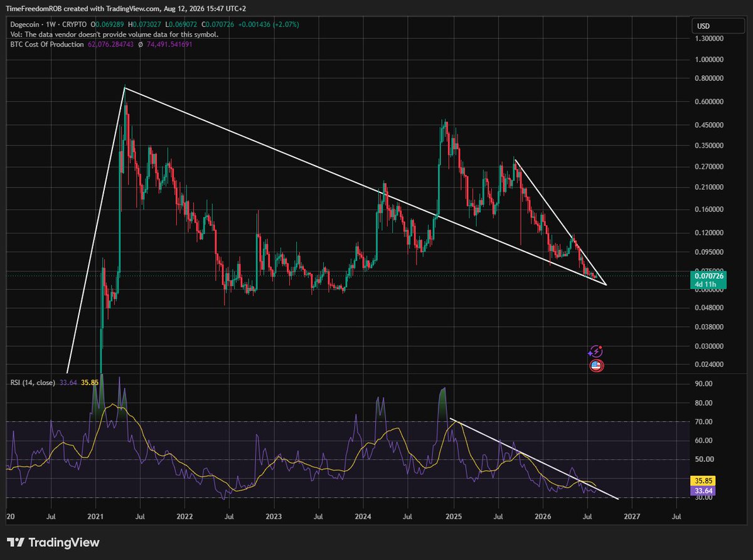Click the volume data vendor notice text
This screenshot has width=753, height=560.
pos(114,34)
